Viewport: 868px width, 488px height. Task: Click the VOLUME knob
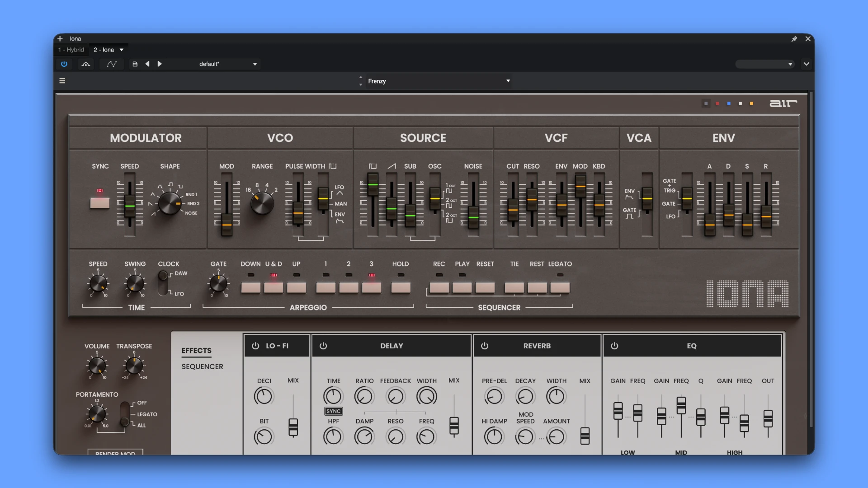(x=97, y=366)
